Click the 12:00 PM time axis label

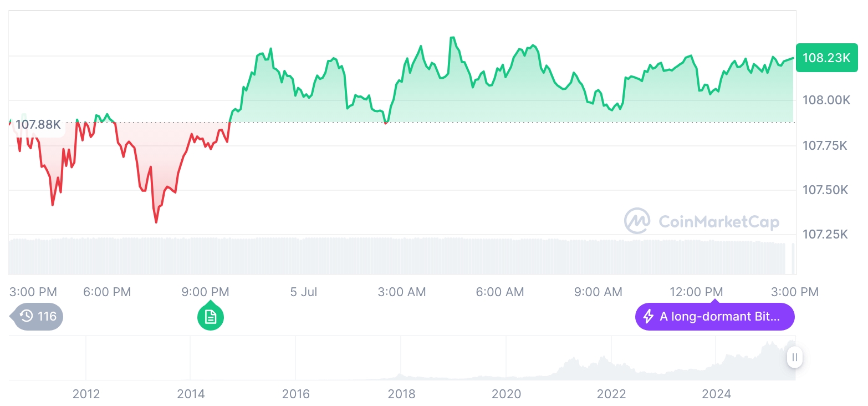click(696, 292)
